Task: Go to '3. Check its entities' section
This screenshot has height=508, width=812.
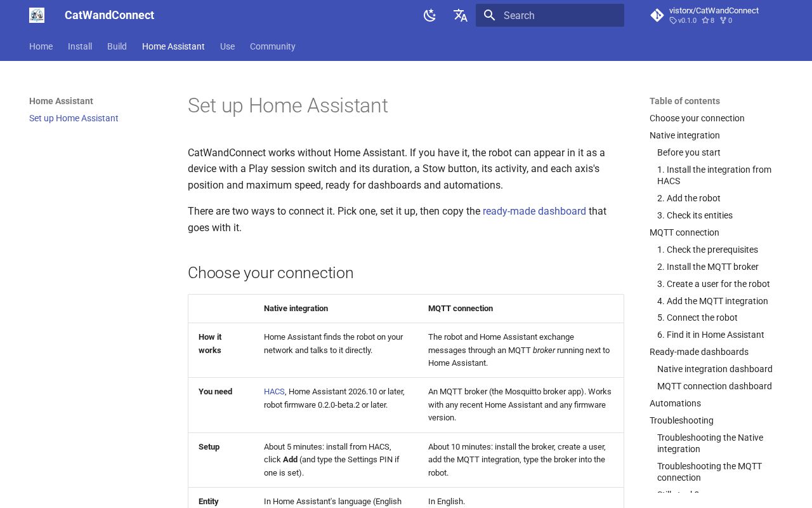Action: (695, 215)
